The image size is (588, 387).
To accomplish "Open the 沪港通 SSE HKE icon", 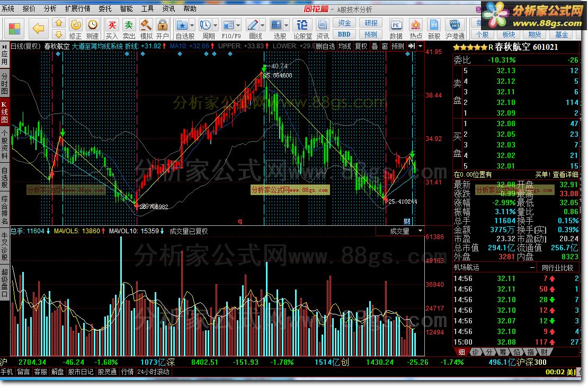I will (455, 29).
